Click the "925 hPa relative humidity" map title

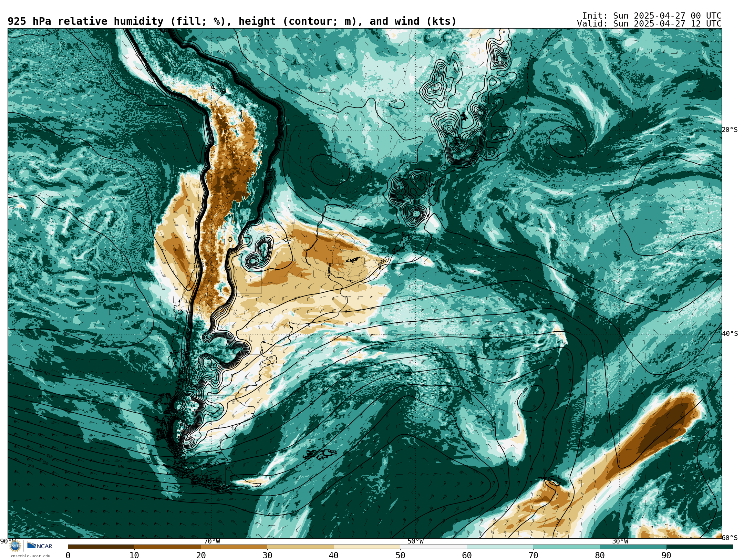232,21
